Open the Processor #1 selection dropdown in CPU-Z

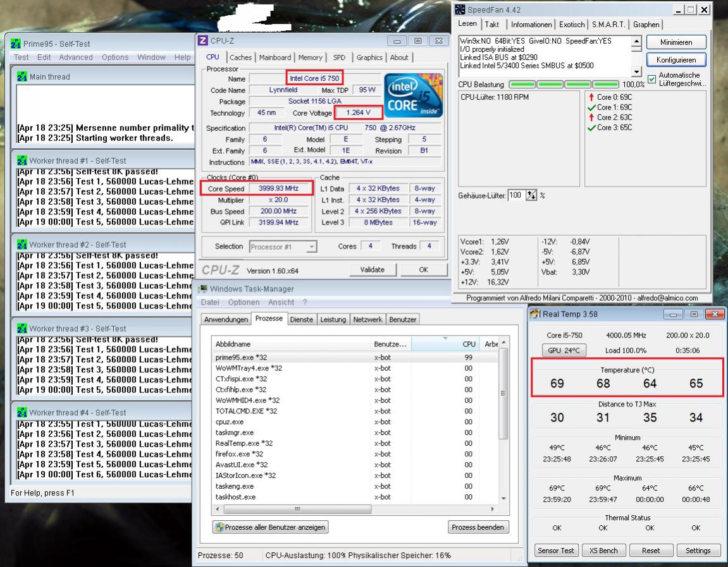[x=312, y=247]
